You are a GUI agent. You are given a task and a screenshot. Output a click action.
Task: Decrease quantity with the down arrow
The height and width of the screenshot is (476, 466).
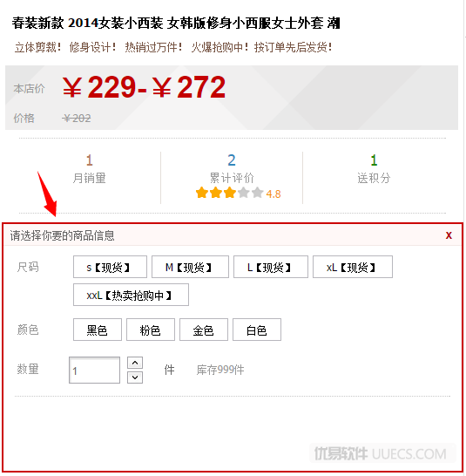(135, 377)
